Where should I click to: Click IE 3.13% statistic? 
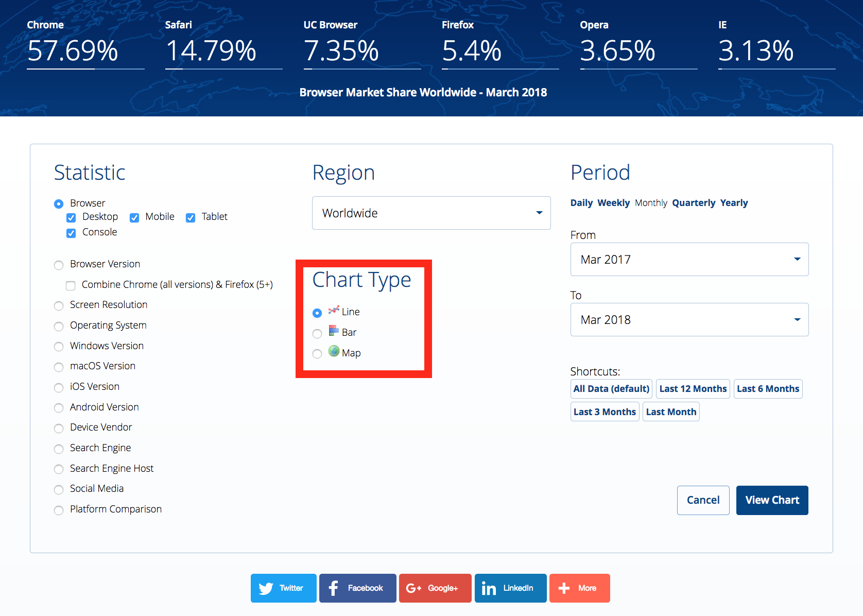tap(777, 44)
